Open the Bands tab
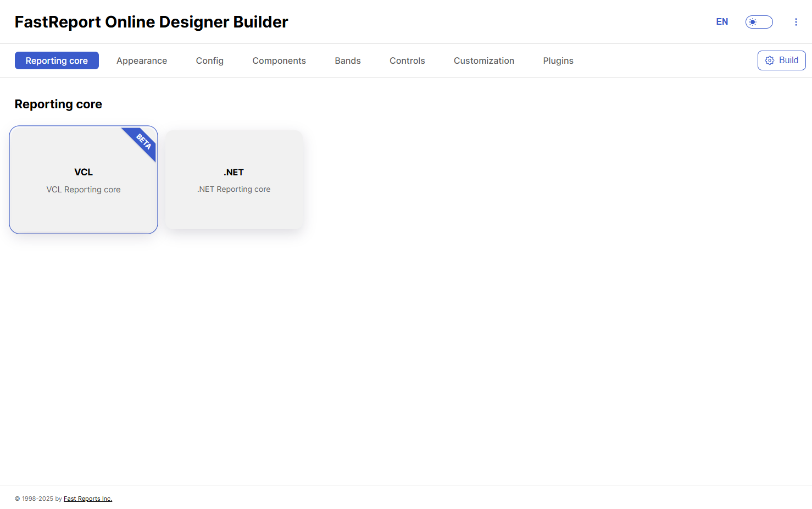The height and width of the screenshot is (509, 812). (348, 60)
